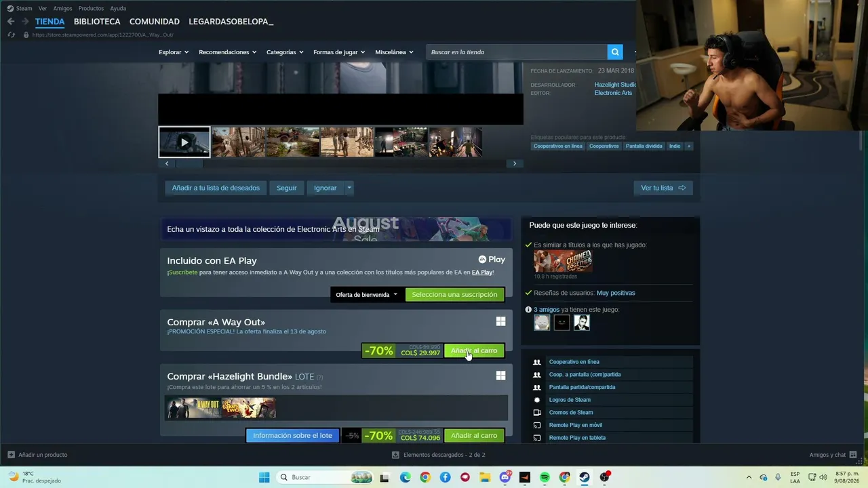Viewport: 868px width, 488px height.
Task: Click the Suscríbete link
Action: click(183, 272)
